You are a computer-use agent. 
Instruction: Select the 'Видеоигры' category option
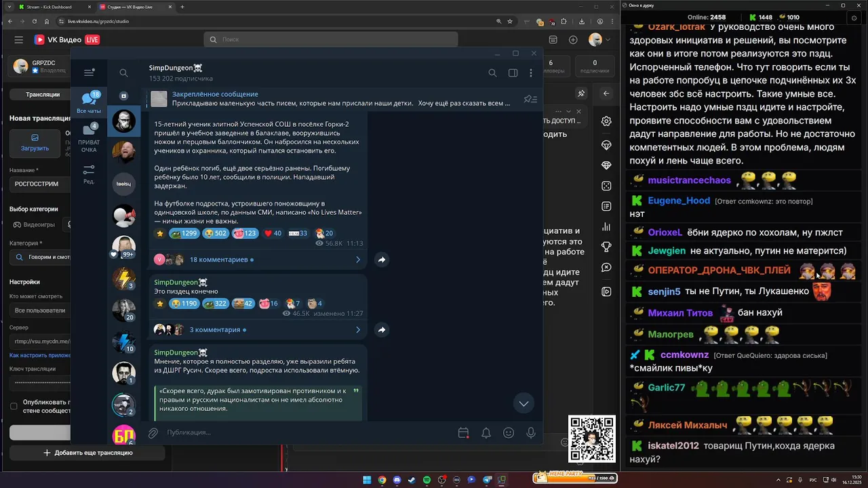pyautogui.click(x=34, y=224)
